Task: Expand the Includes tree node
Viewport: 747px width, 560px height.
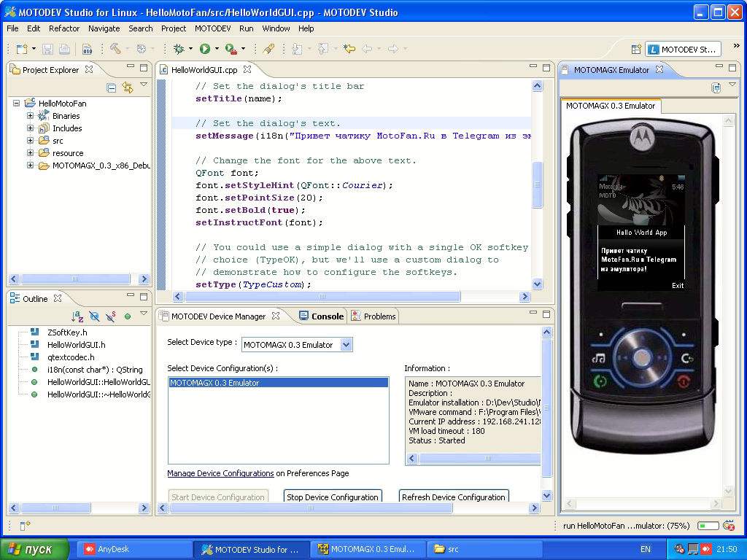Action: pos(30,128)
